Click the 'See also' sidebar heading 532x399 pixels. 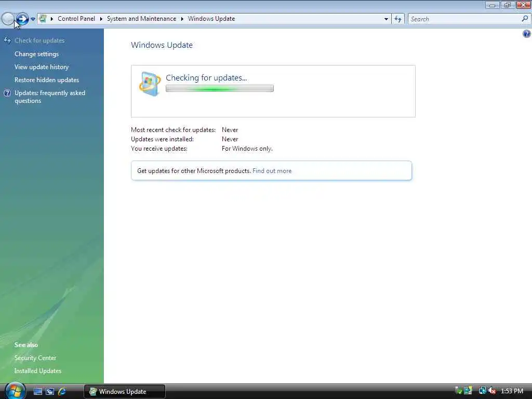(x=26, y=345)
